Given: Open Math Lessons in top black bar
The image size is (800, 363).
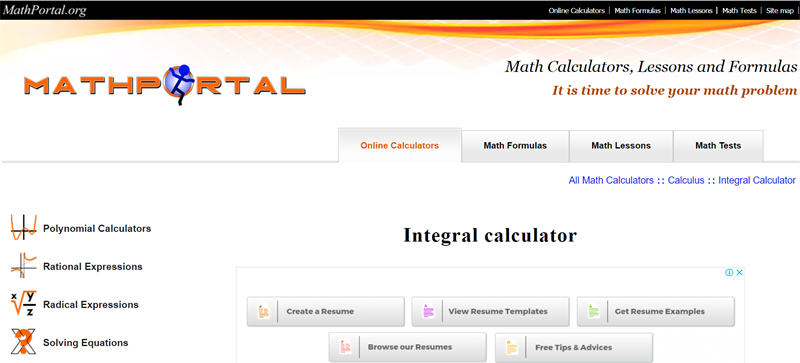Looking at the screenshot, I should (x=691, y=10).
